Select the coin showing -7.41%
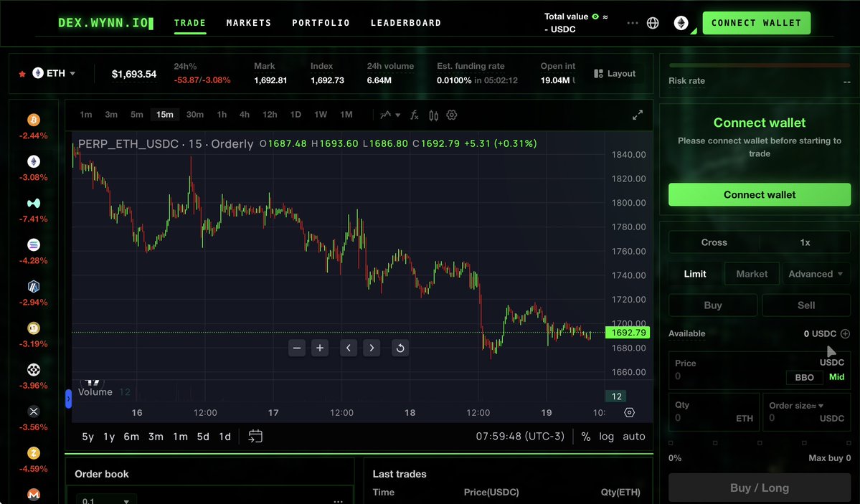The image size is (860, 504). (34, 203)
